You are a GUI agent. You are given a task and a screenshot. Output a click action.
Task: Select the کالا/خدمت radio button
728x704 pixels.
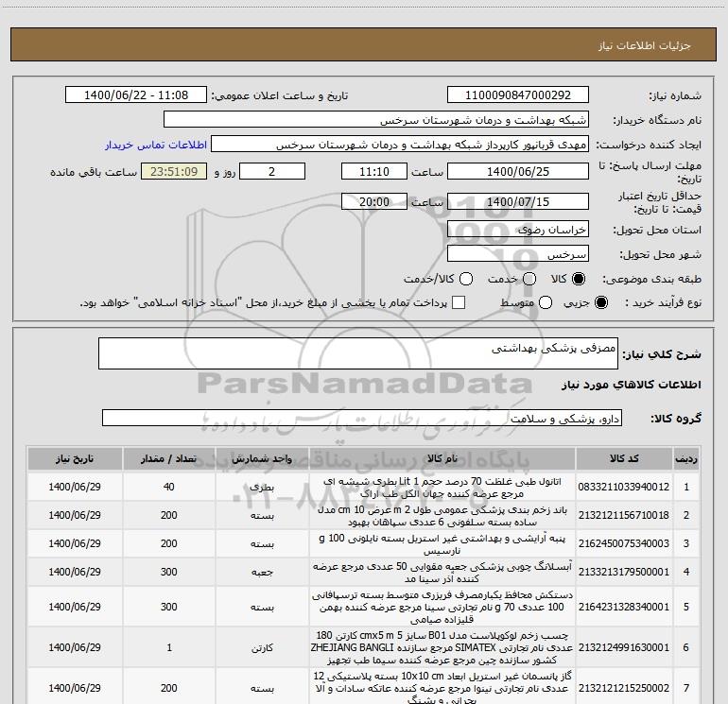466,279
